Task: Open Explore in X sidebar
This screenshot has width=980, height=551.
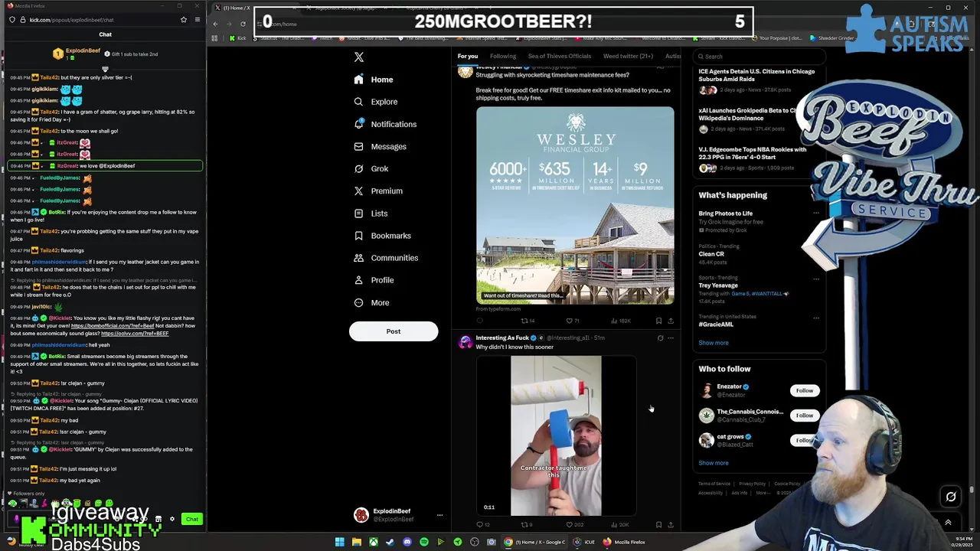Action: [375, 102]
